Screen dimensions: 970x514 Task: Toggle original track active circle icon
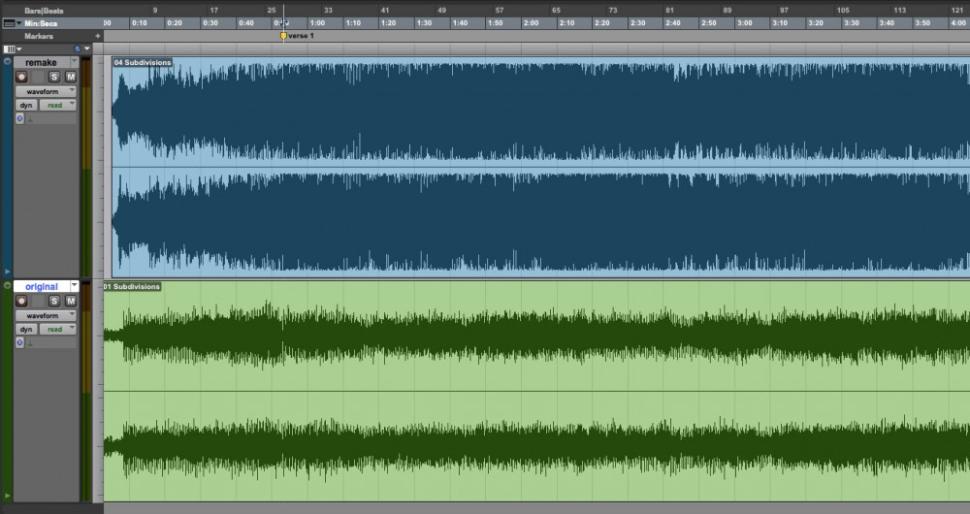click(x=7, y=286)
